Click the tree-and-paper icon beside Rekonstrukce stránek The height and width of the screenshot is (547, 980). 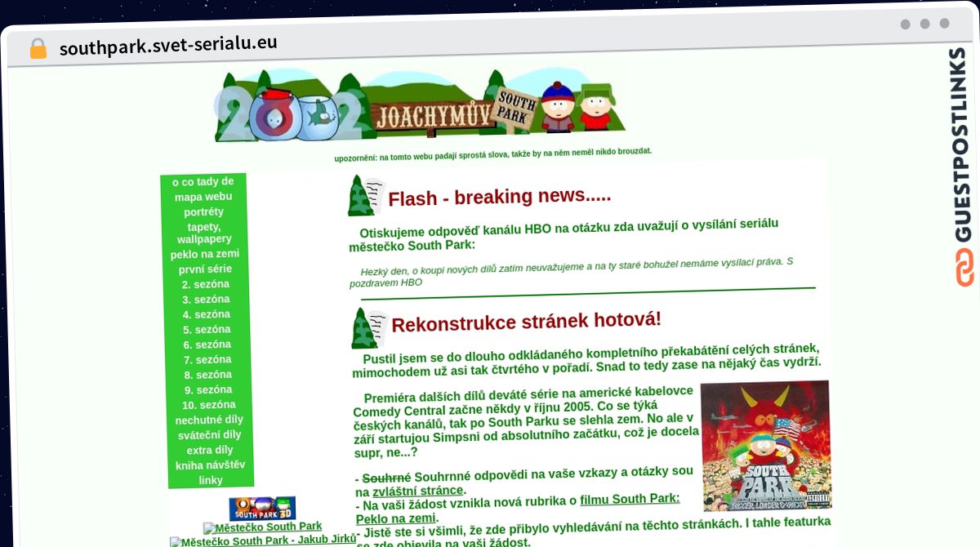[369, 327]
